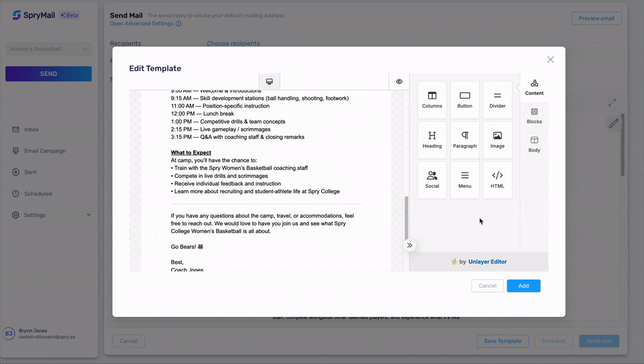This screenshot has width=644, height=364.
Task: Add a Heading content block
Action: point(432,140)
